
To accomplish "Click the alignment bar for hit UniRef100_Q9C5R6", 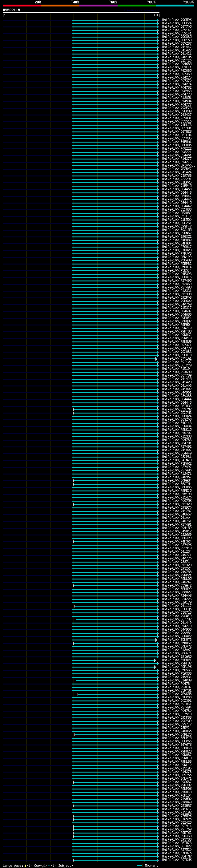I will coord(115,20).
